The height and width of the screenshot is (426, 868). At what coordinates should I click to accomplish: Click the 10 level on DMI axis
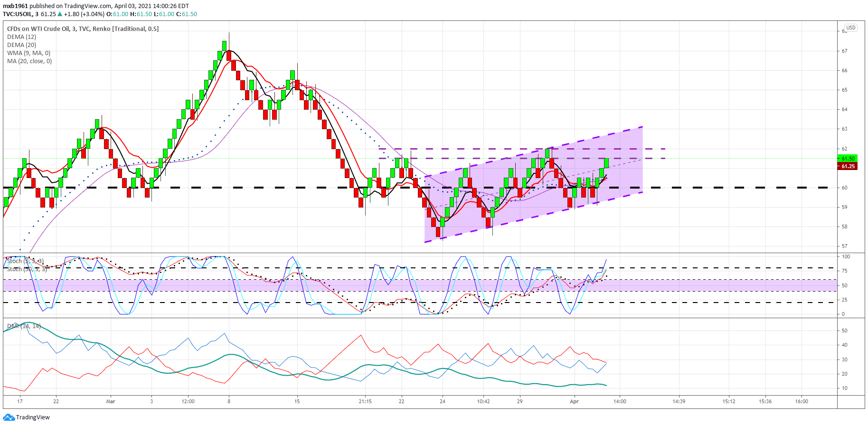pos(845,388)
